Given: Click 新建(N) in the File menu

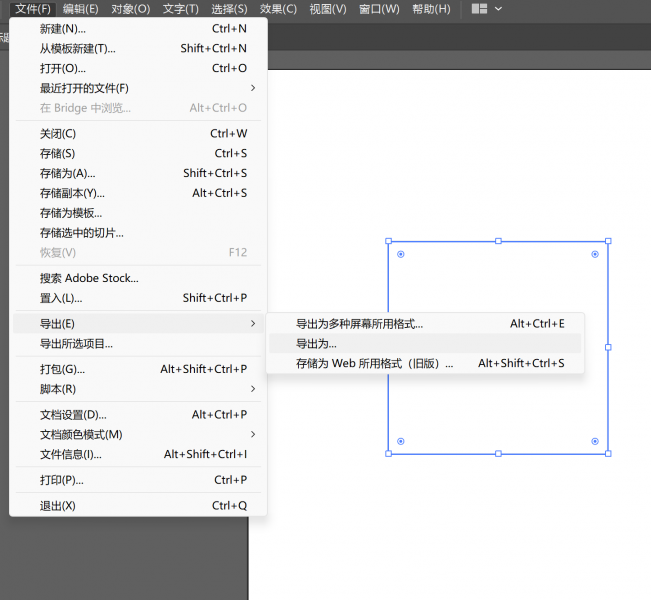Looking at the screenshot, I should [x=62, y=28].
